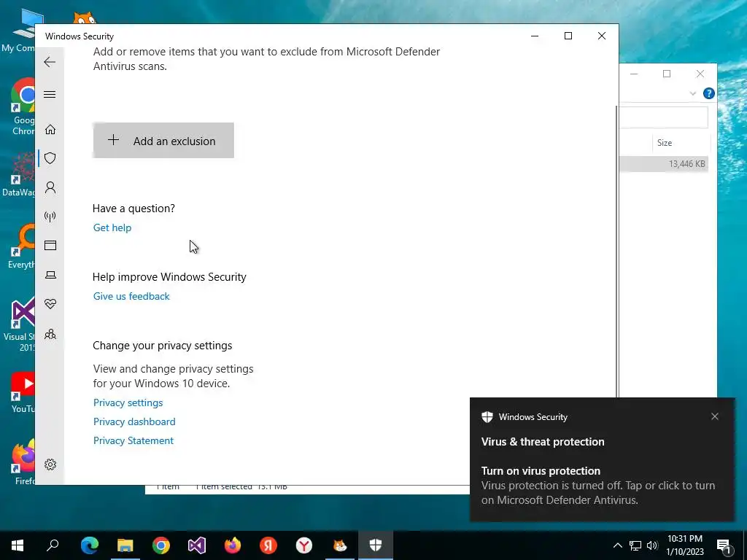
Task: Open the hamburger navigation menu
Action: point(50,94)
